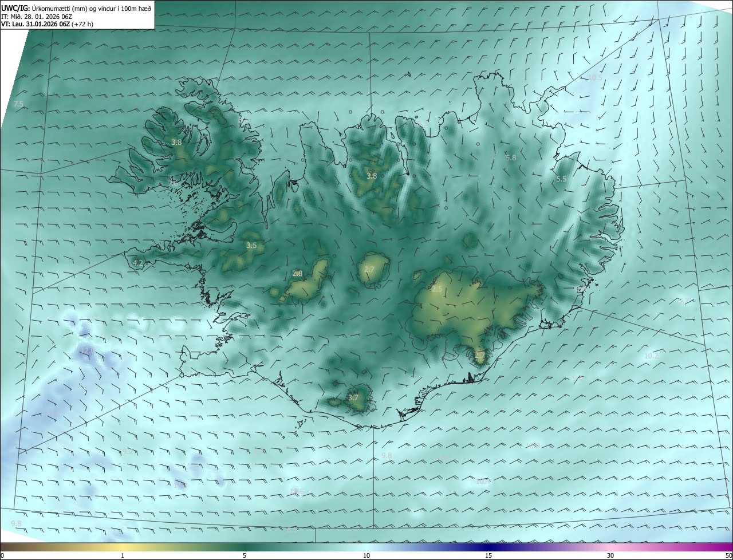Click the 10.5 value label on the map
The width and height of the screenshot is (733, 560).
[596, 77]
